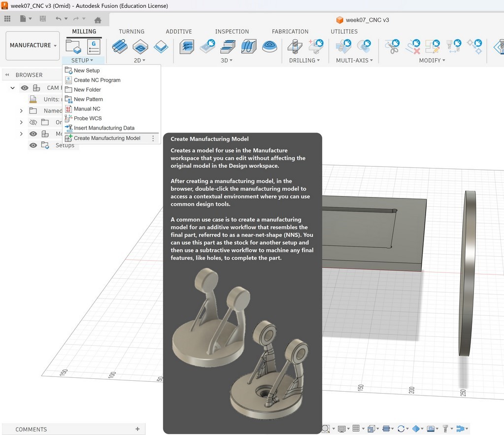Screen dimensions: 504x435
Task: Select Insert Manufacturing Data from Setup menu
Action: coord(104,128)
